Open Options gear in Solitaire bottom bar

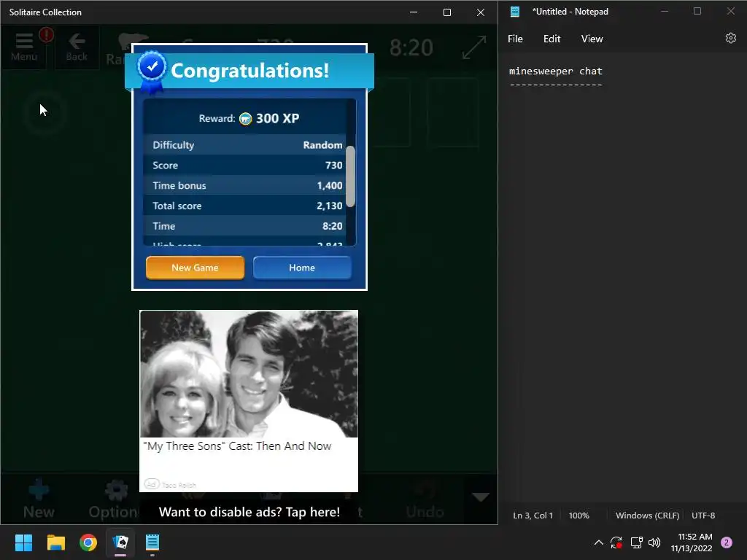pos(116,490)
